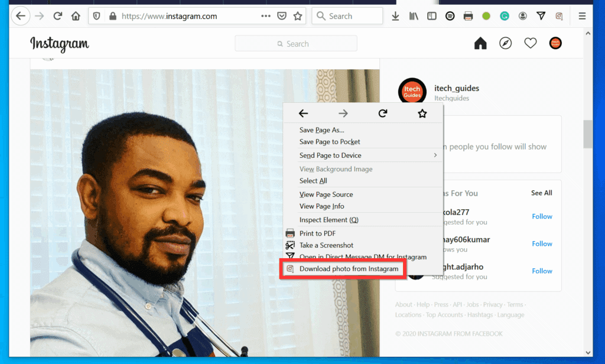Expand Send Page to Device submenu arrow
Image resolution: width=605 pixels, height=364 pixels.
pos(435,155)
